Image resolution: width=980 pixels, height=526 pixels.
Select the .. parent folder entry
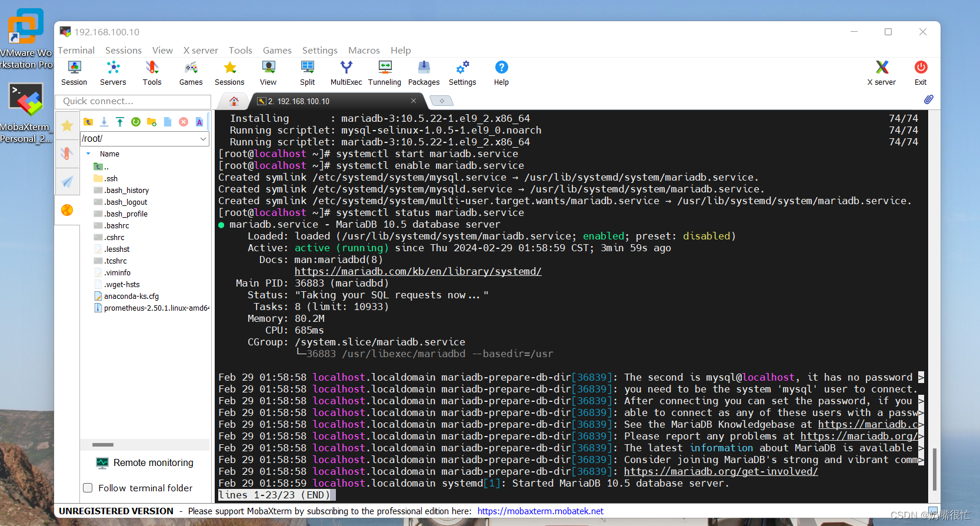tap(101, 167)
